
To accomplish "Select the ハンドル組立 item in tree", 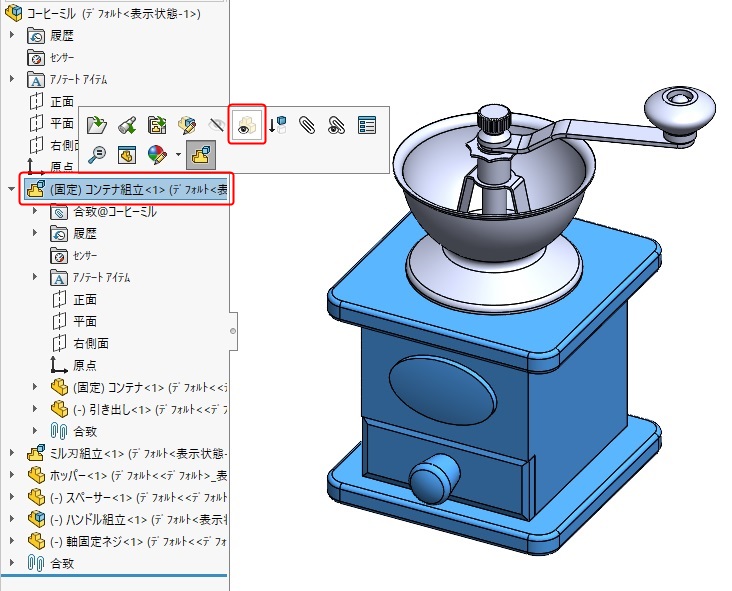I will click(x=140, y=519).
